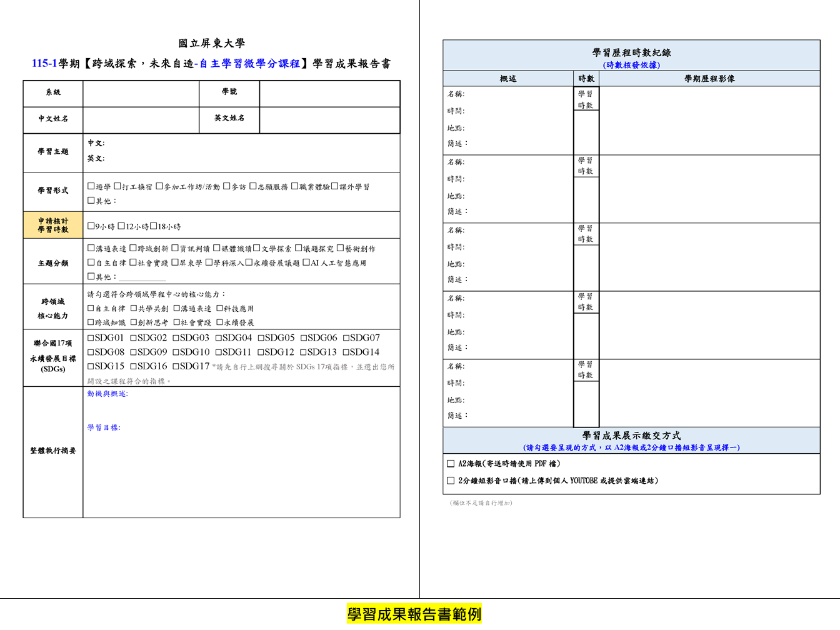Check the AI 人工智慧應用 topic box
The width and height of the screenshot is (840, 630).
click(306, 262)
